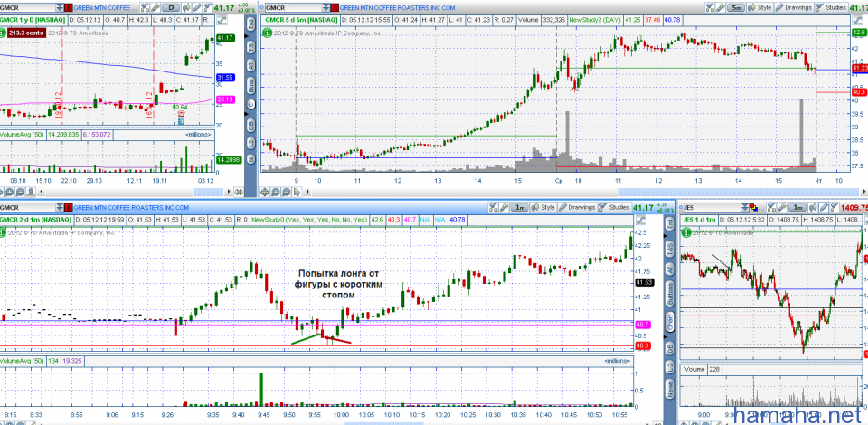Open Drawings menu on the 1m GMCR chart
The width and height of the screenshot is (868, 425).
577,207
